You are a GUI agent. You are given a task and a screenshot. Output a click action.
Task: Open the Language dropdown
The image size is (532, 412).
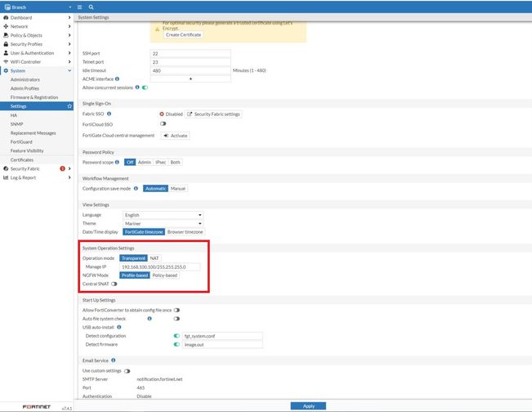[163, 215]
